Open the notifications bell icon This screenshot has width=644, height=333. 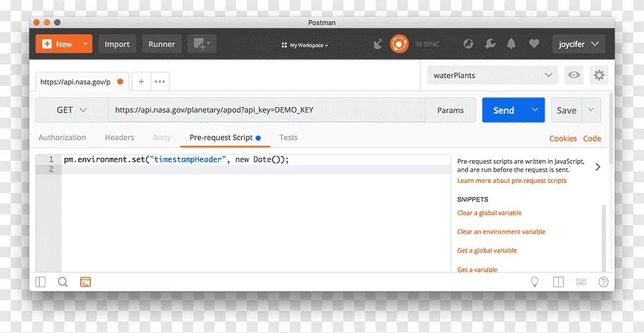512,44
